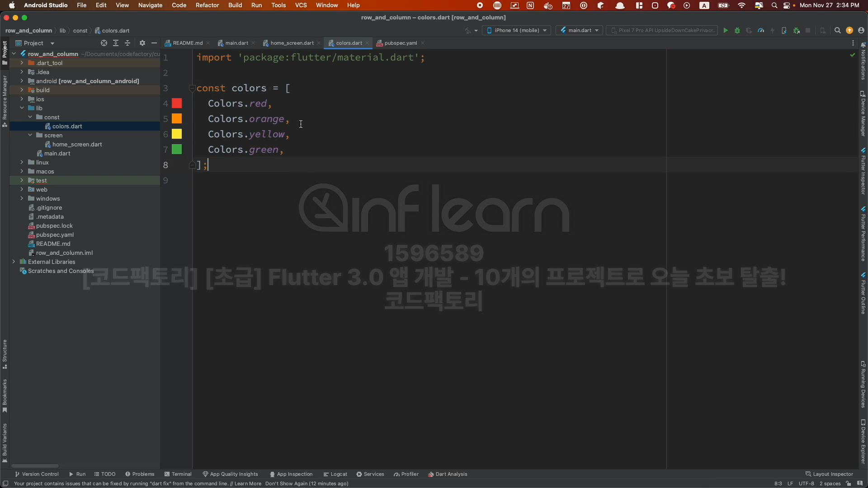The image size is (868, 488).
Task: Start debugging with the bug icon
Action: coord(737,31)
